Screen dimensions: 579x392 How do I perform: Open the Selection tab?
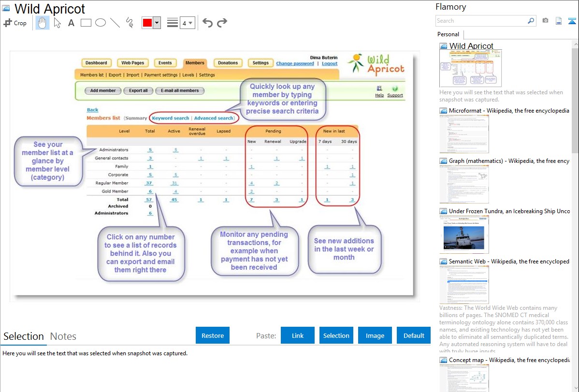tap(24, 336)
